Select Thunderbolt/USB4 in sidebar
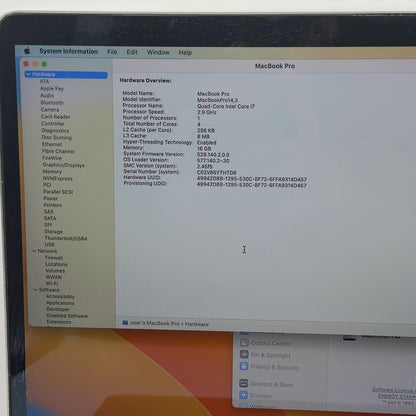416x416 pixels. coord(66,238)
